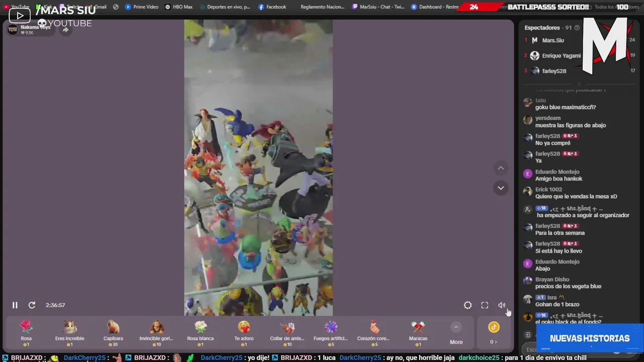644x362 pixels.
Task: Click Isra's comment 'Gohan de 1 brazo'
Action: 557,305
